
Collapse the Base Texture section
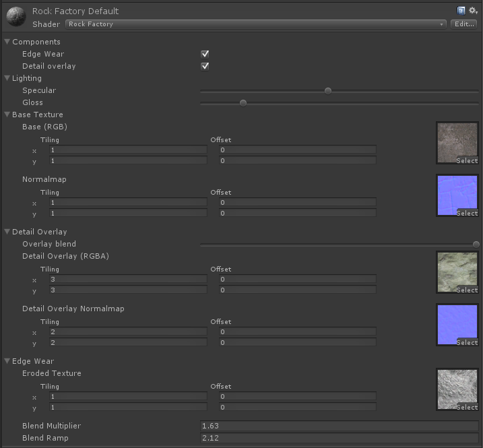coord(7,115)
